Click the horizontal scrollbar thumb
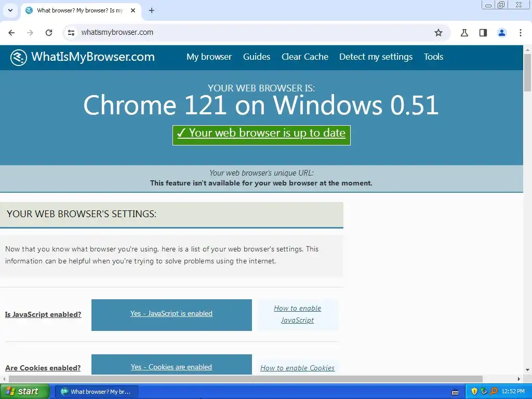This screenshot has width=532, height=399. (x=245, y=379)
